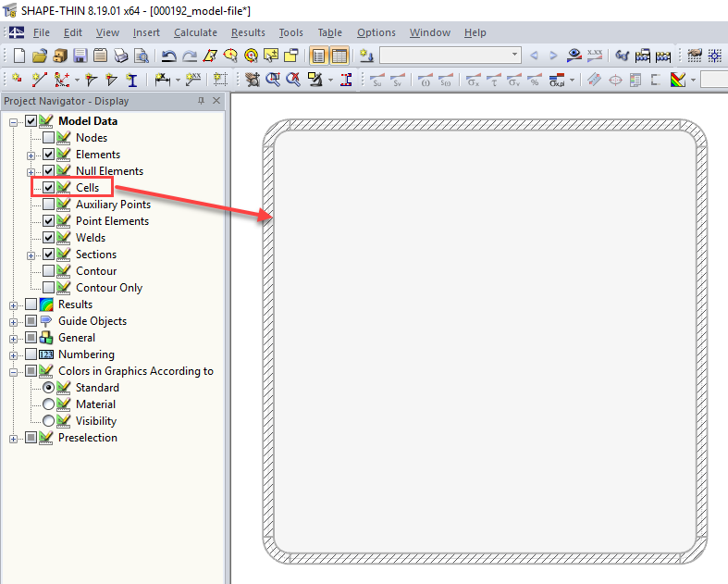Undo the last action

[x=168, y=56]
